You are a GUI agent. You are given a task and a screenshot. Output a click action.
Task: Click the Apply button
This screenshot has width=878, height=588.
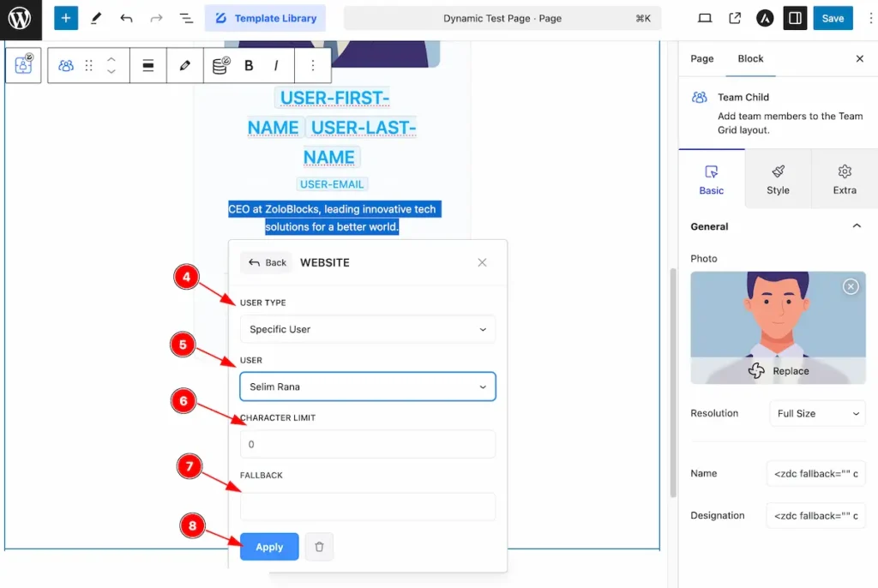click(x=269, y=547)
